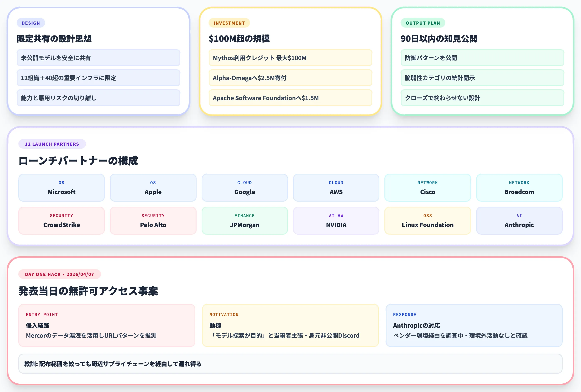Select the heading 90日以内の知見公開
Viewport: 581px width, 392px height.
pyautogui.click(x=439, y=39)
